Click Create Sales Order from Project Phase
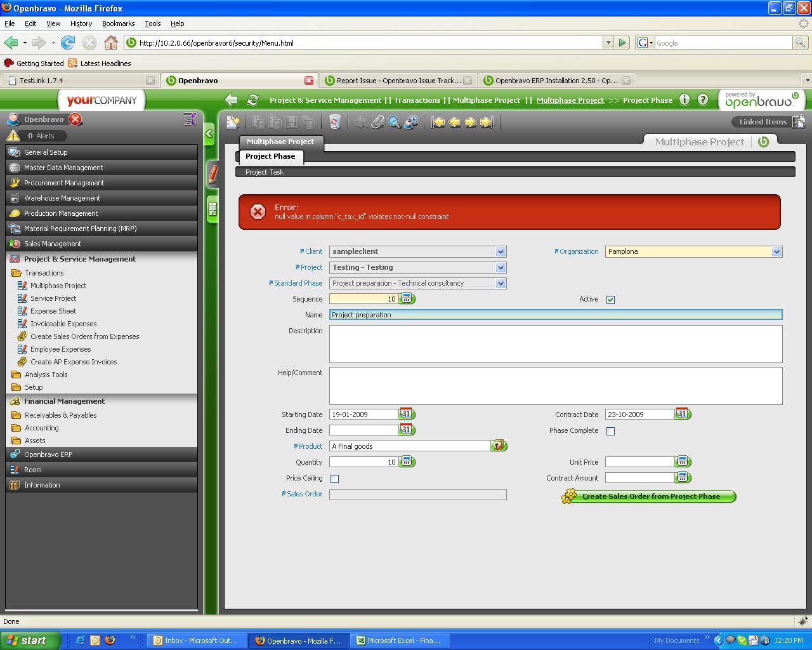The image size is (812, 650). (x=650, y=496)
